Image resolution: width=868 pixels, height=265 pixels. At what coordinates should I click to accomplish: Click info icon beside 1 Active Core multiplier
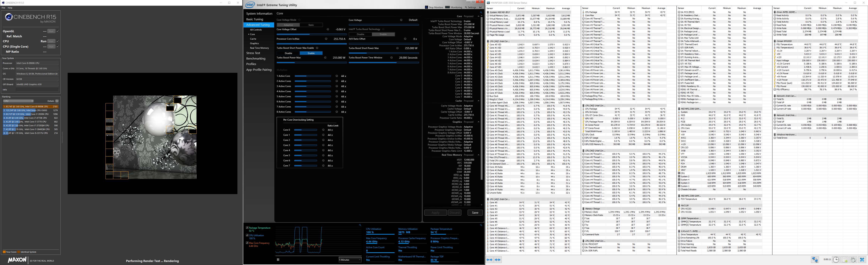click(x=337, y=76)
